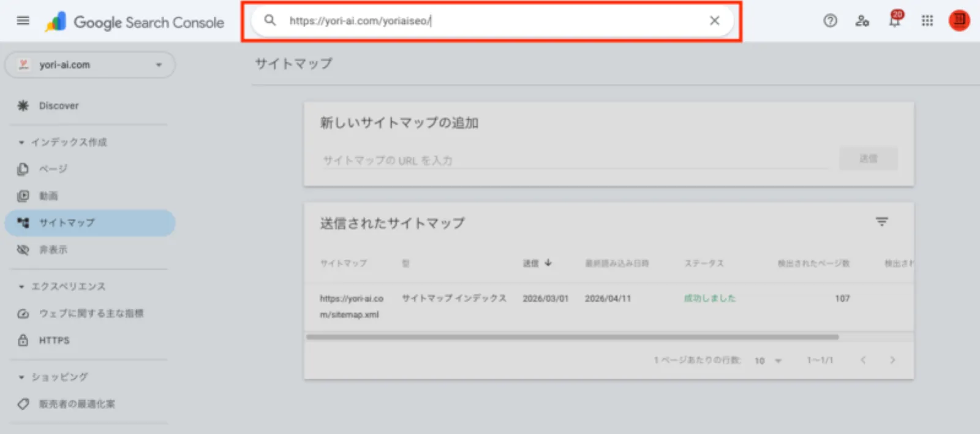Click the Google Search Console logo
The image size is (980, 434).
coord(134,22)
